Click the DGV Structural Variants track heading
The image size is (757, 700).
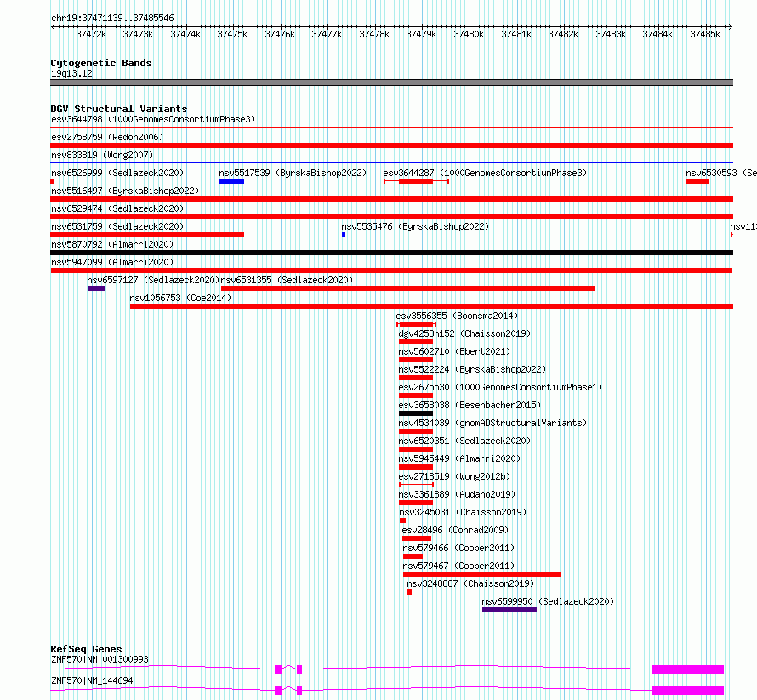point(119,109)
